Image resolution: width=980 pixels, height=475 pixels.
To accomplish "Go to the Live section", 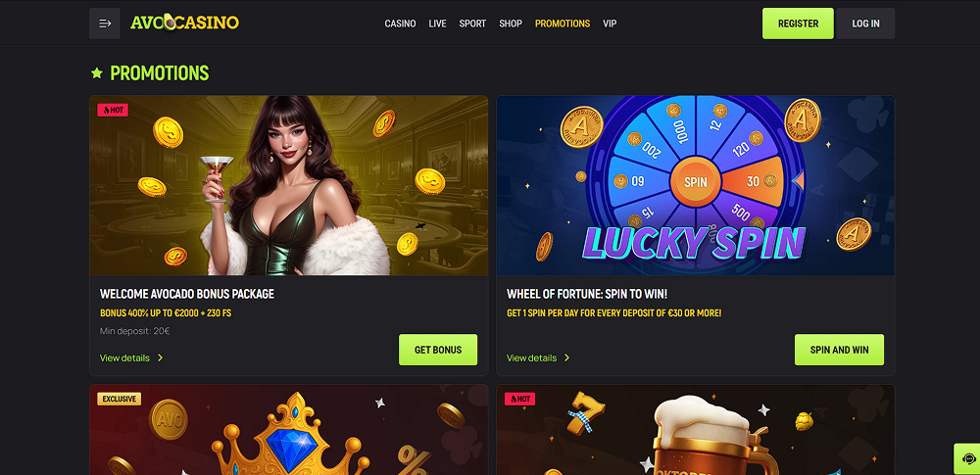I will (x=437, y=24).
